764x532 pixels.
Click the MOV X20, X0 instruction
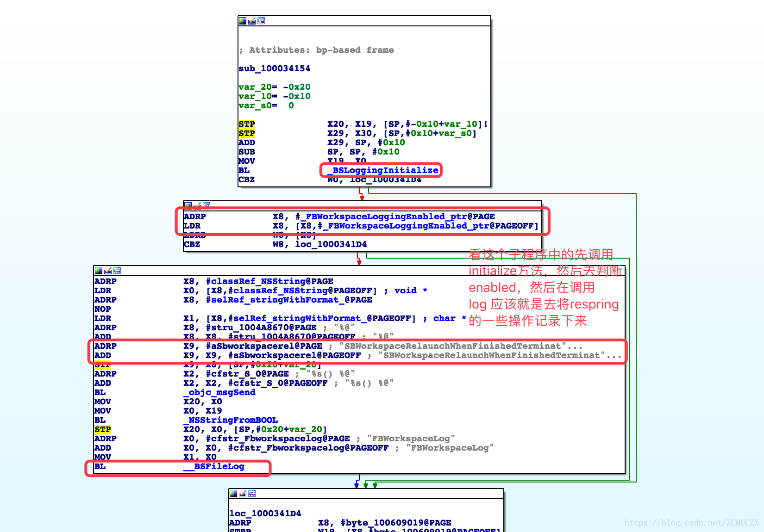pyautogui.click(x=158, y=402)
